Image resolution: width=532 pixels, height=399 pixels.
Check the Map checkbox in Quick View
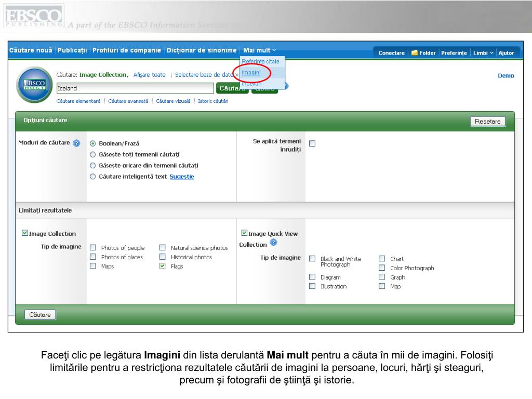click(382, 286)
